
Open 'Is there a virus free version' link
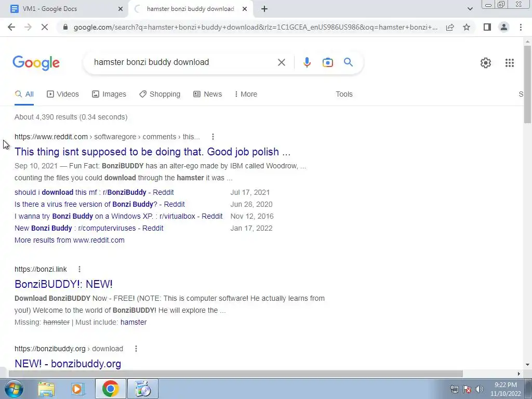[99, 204]
